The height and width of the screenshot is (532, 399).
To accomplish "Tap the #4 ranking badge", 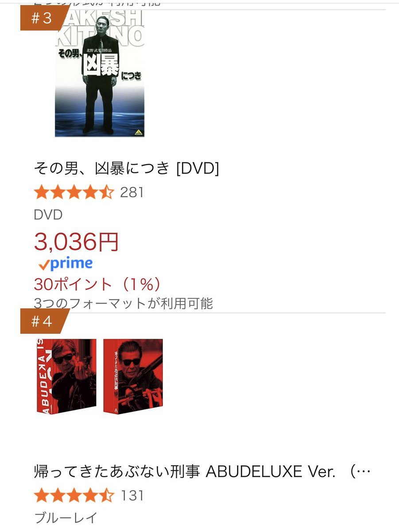I will [43, 321].
